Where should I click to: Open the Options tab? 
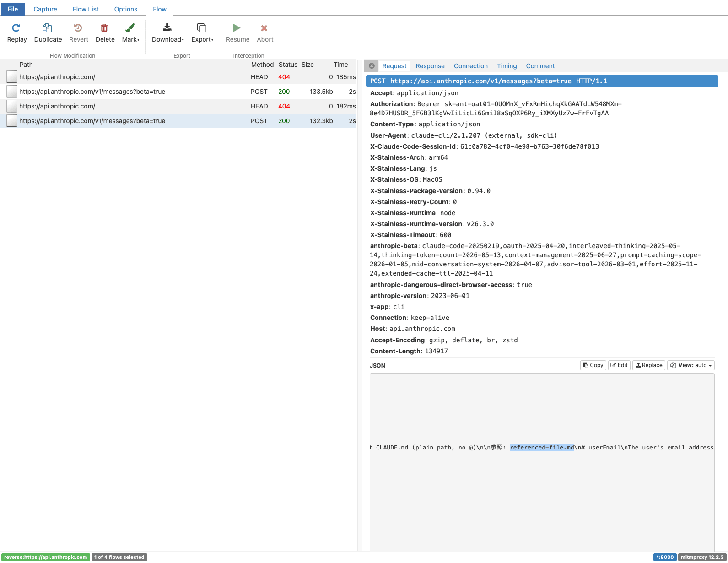coord(126,9)
